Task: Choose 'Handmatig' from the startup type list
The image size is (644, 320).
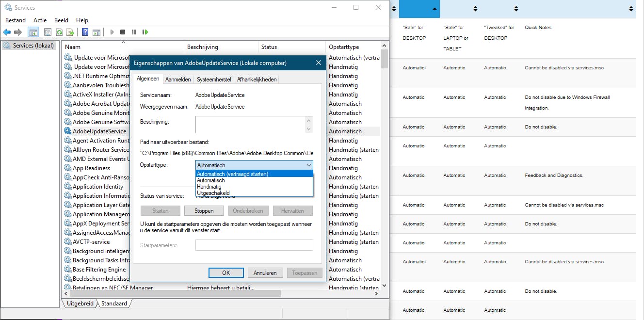Action: (209, 187)
